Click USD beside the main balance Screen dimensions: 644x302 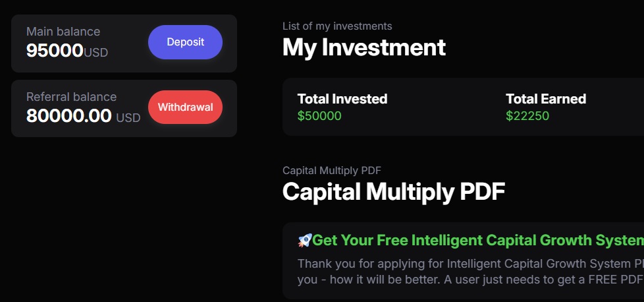pyautogui.click(x=96, y=53)
